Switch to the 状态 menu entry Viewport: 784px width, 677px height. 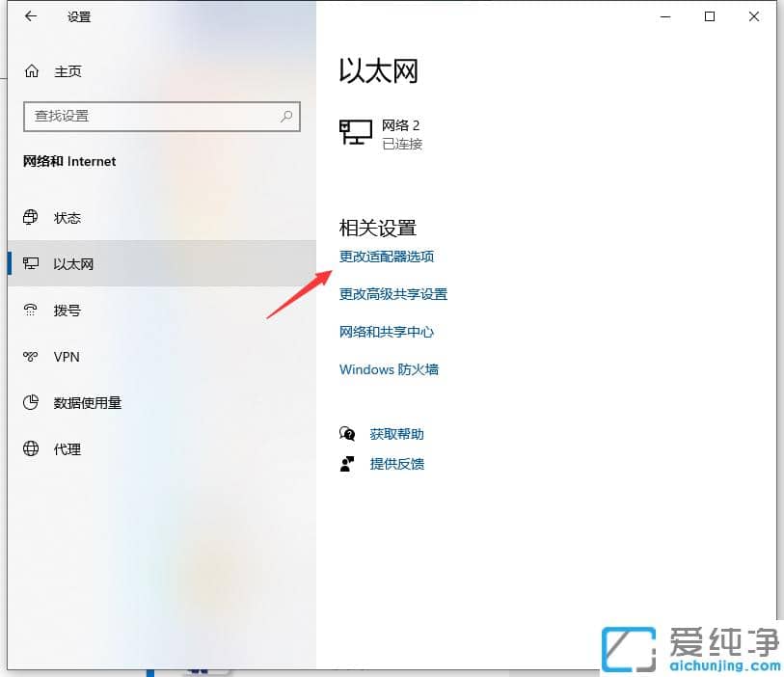click(x=68, y=217)
